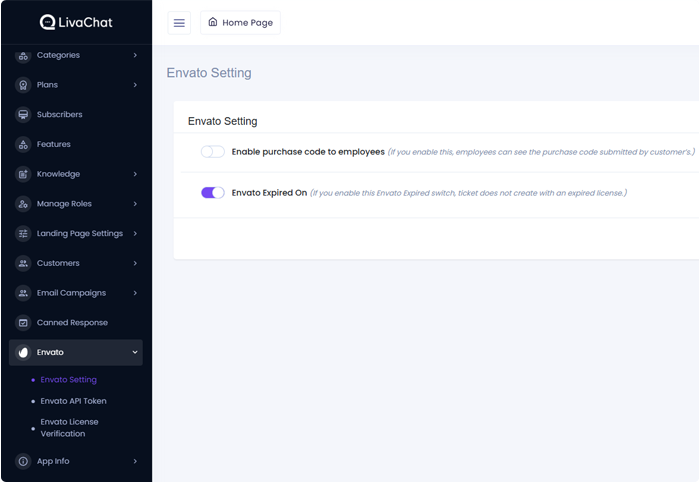Select the Categories sidebar item
Screen dimensions: 700x483
58,55
